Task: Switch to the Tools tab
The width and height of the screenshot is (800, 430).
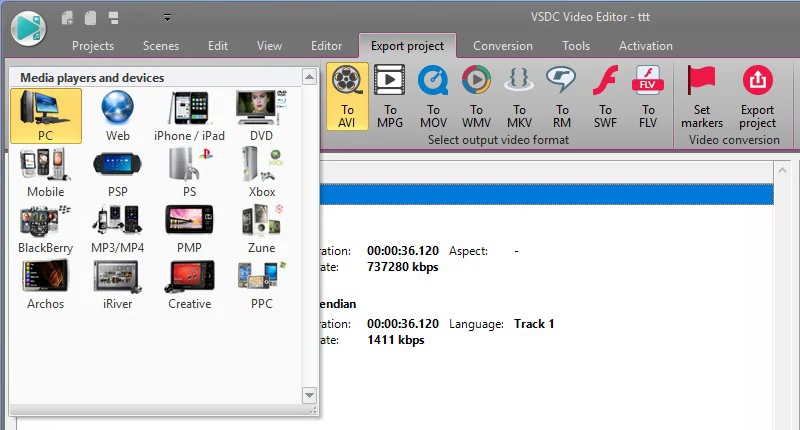Action: [x=576, y=46]
